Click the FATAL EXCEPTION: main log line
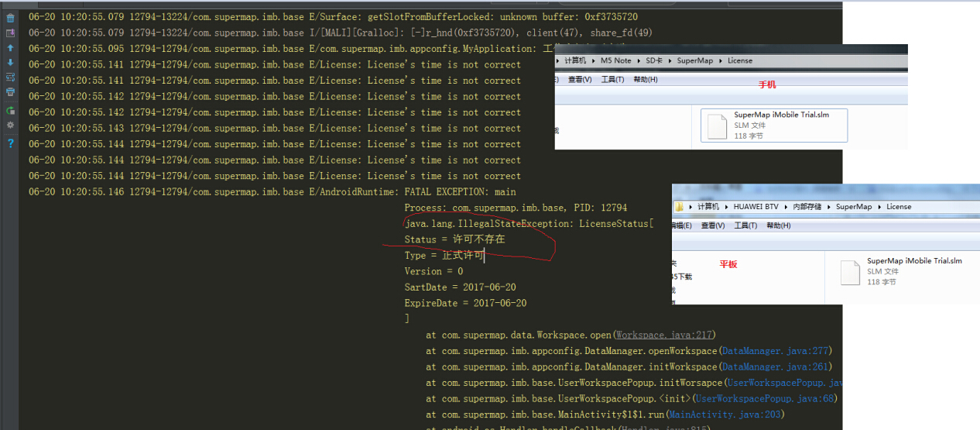 [x=272, y=191]
